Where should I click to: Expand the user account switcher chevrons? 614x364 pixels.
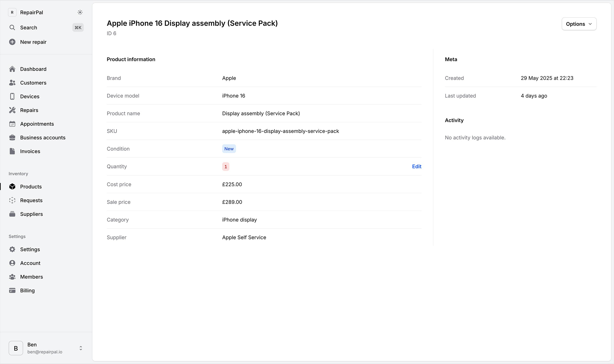(x=81, y=348)
